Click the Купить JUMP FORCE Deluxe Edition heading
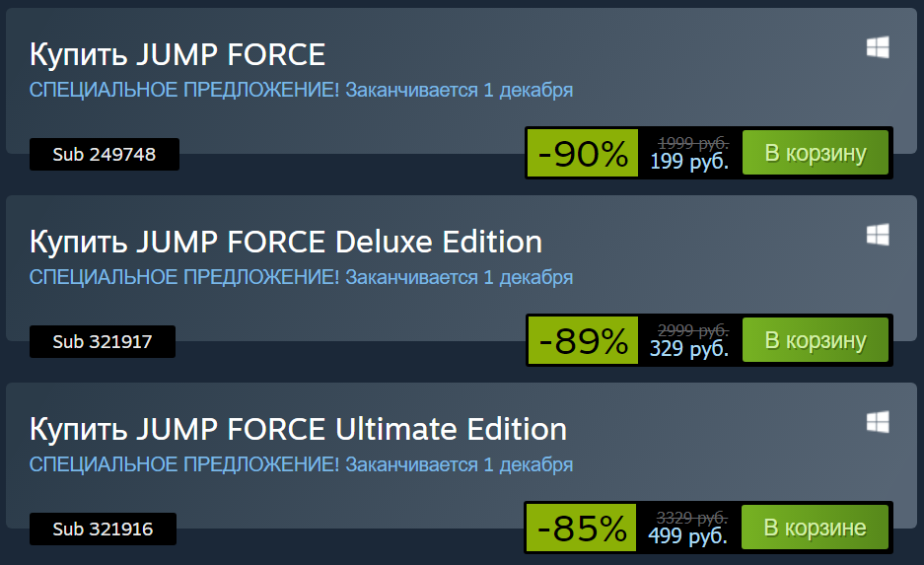Screen dimensions: 924x565 point(286,243)
